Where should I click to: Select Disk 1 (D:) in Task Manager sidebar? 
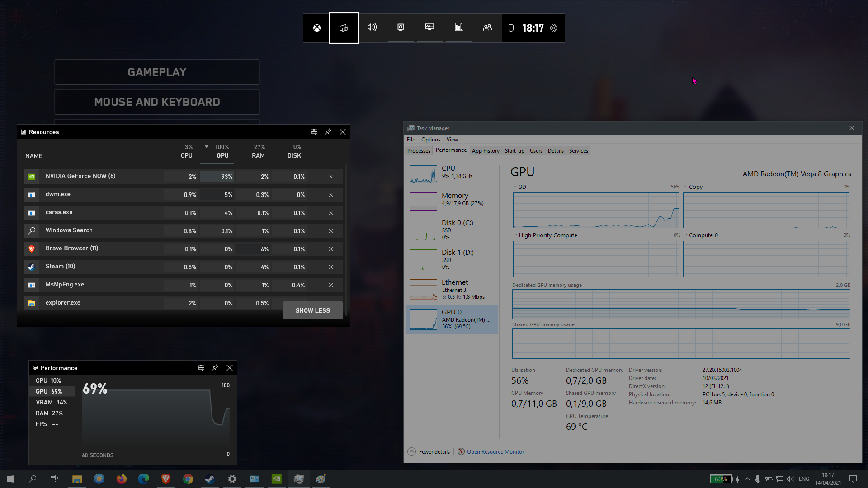tap(452, 259)
